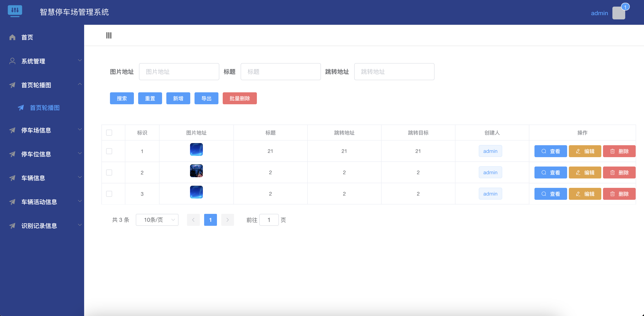Click the admin tag in row 3
The height and width of the screenshot is (316, 644).
coord(490,194)
